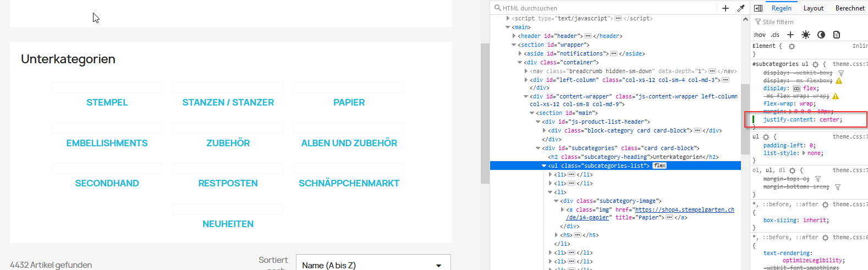Open the SCHNÄPPCHENMARKT subcategory

tap(349, 183)
